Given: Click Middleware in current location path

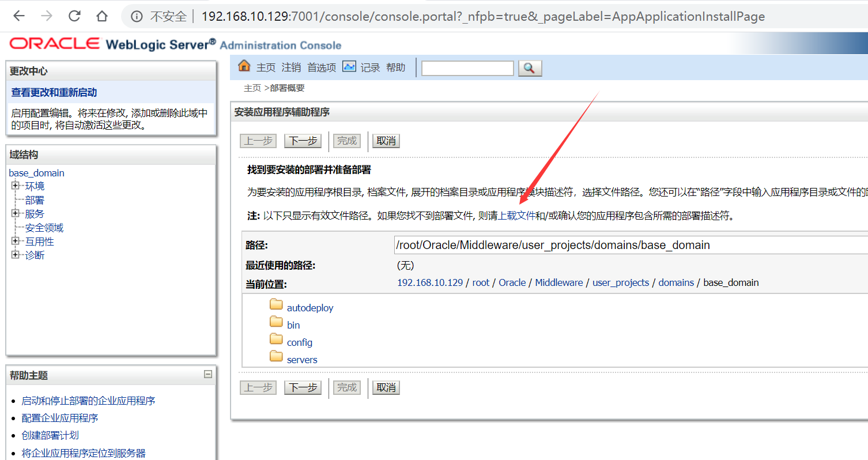Looking at the screenshot, I should click(x=559, y=282).
